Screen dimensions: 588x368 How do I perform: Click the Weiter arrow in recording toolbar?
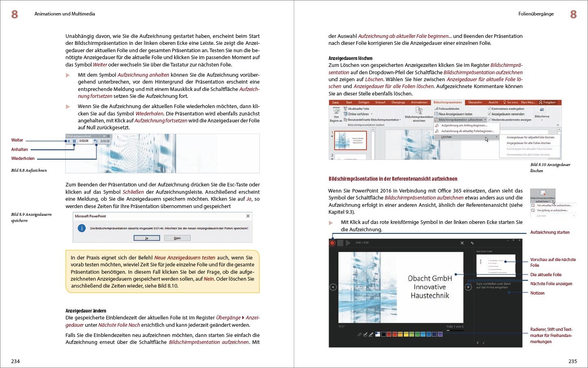[x=69, y=141]
